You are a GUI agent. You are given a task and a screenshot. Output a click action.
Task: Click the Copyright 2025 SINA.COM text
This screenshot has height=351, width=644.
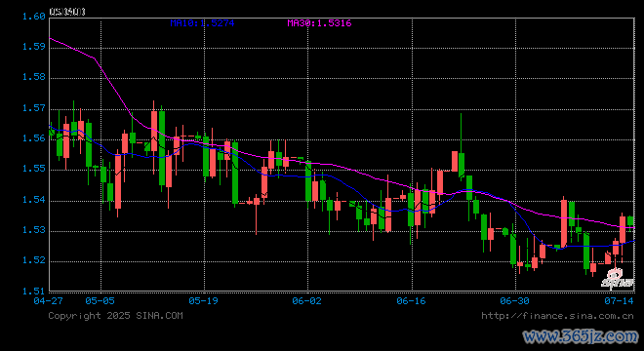[x=115, y=316]
